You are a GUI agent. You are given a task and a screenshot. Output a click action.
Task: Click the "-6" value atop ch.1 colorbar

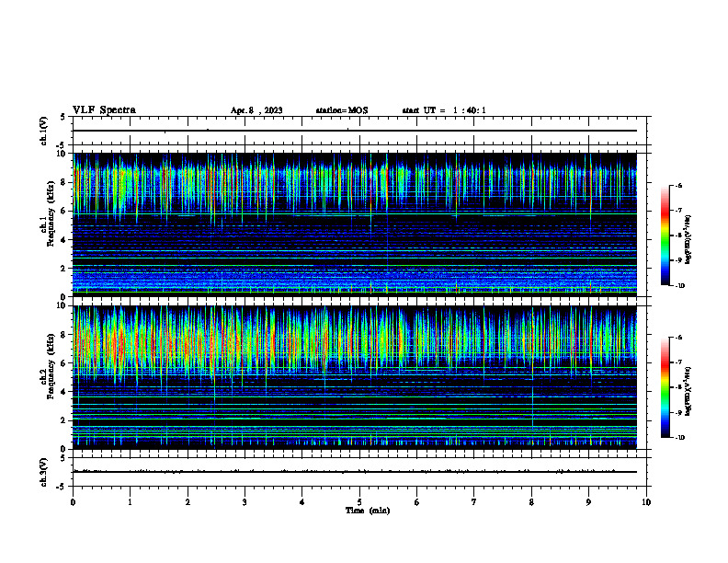[678, 185]
